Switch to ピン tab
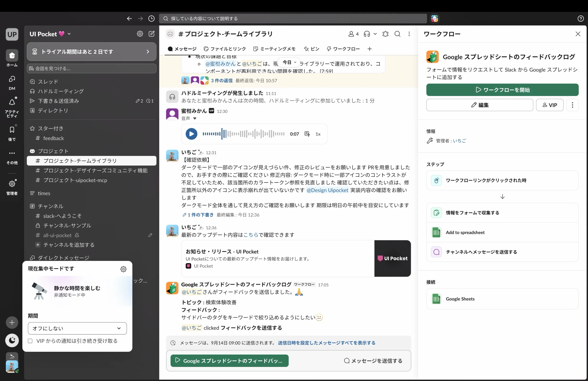This screenshot has width=588, height=381. coord(312,49)
